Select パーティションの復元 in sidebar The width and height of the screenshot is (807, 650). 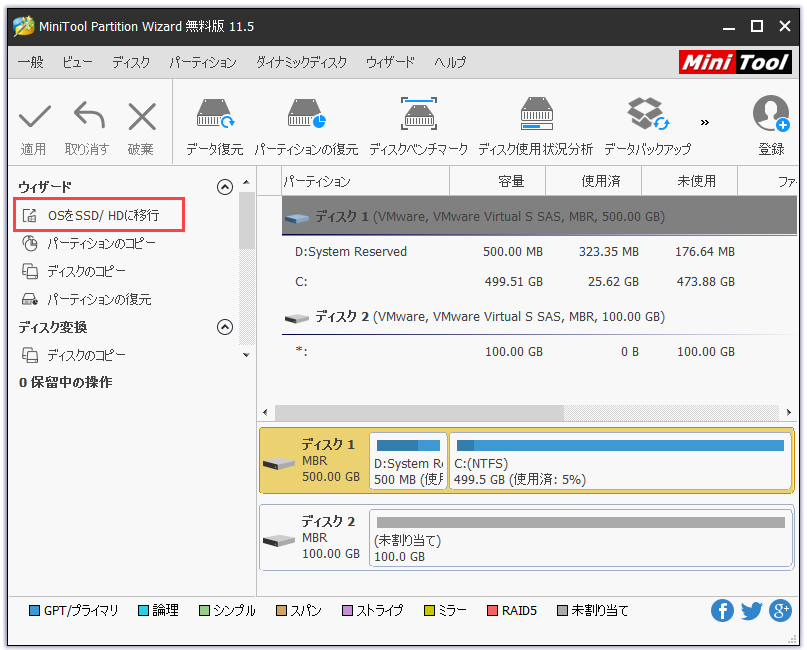[86, 299]
